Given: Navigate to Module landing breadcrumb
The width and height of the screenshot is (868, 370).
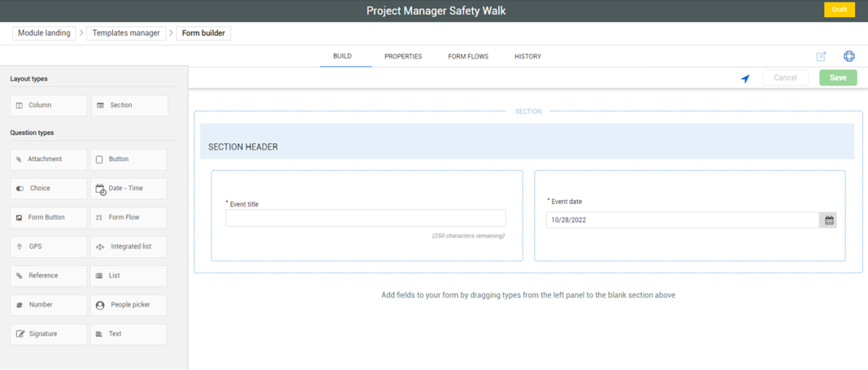Looking at the screenshot, I should 45,33.
